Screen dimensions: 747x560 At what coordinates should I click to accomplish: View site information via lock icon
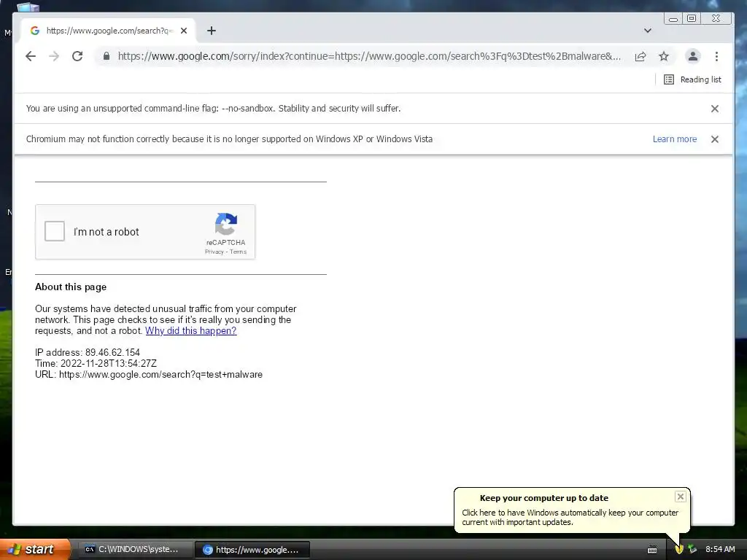(107, 56)
